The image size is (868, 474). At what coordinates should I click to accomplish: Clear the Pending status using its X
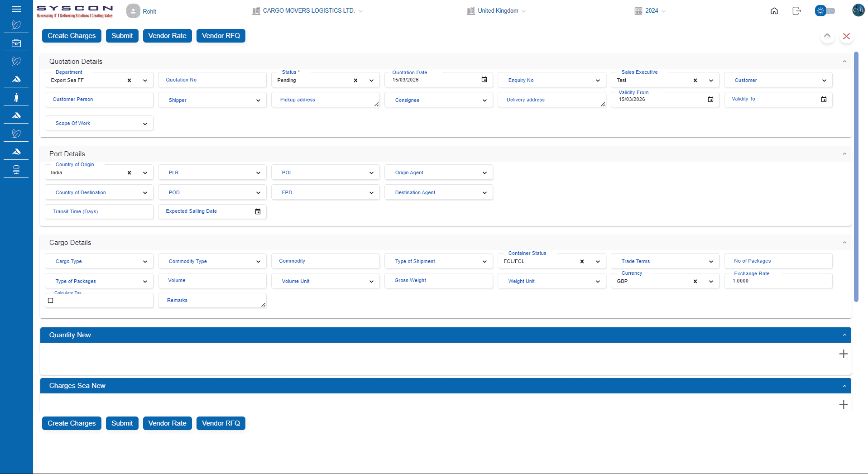coord(356,80)
